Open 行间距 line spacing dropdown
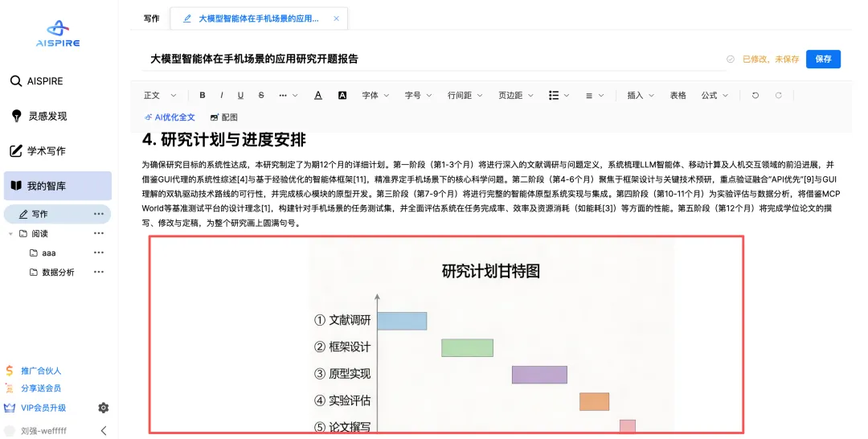The image size is (868, 439). [465, 95]
